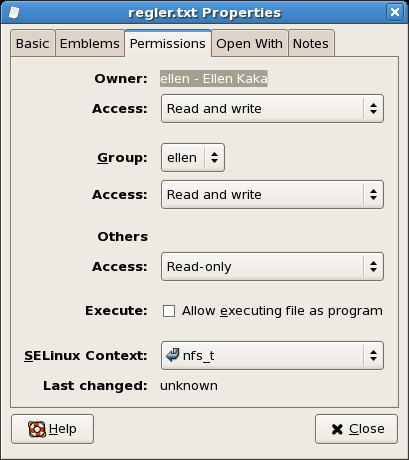Click the X icon on Close button

[337, 429]
